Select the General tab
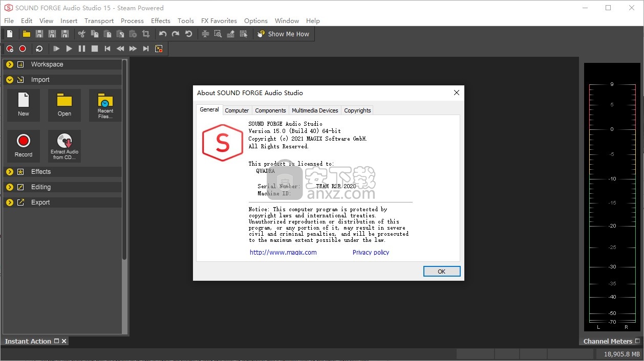This screenshot has width=644, height=361. point(209,109)
